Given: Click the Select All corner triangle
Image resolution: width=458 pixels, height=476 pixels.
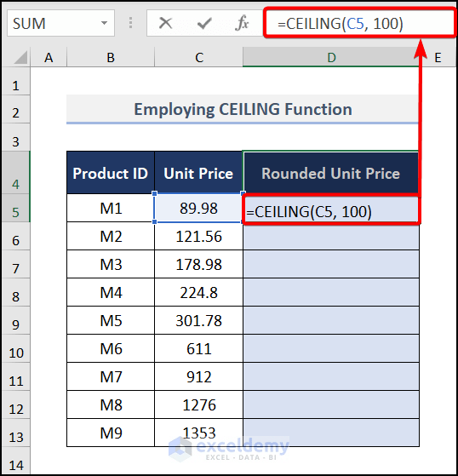Looking at the screenshot, I should (x=20, y=57).
